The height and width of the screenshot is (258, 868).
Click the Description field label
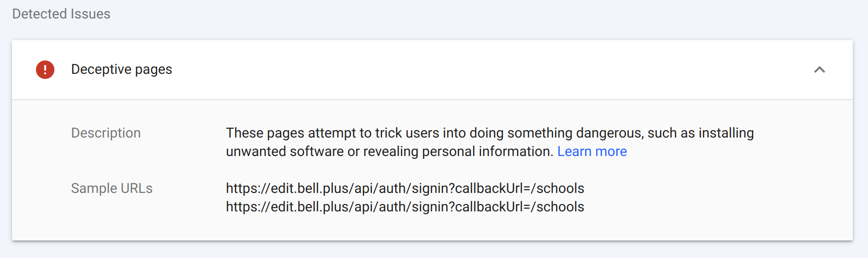click(x=106, y=133)
